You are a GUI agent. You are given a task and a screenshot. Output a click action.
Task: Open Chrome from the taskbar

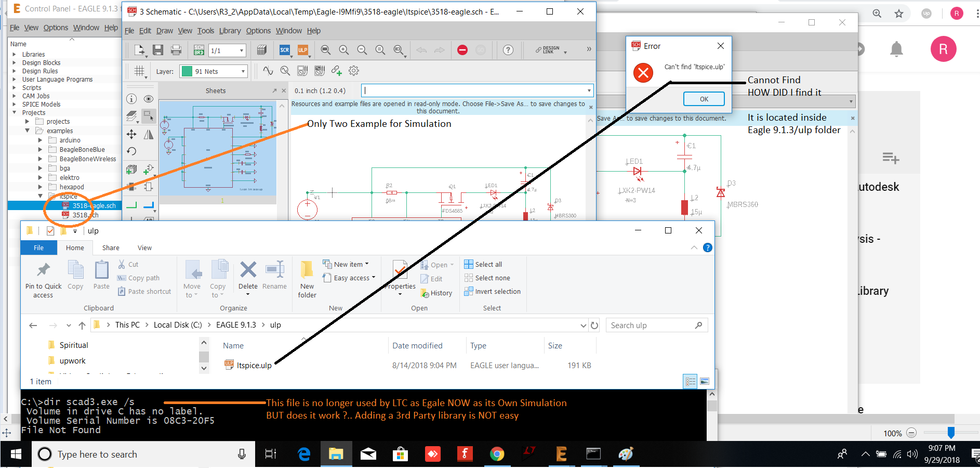[497, 454]
